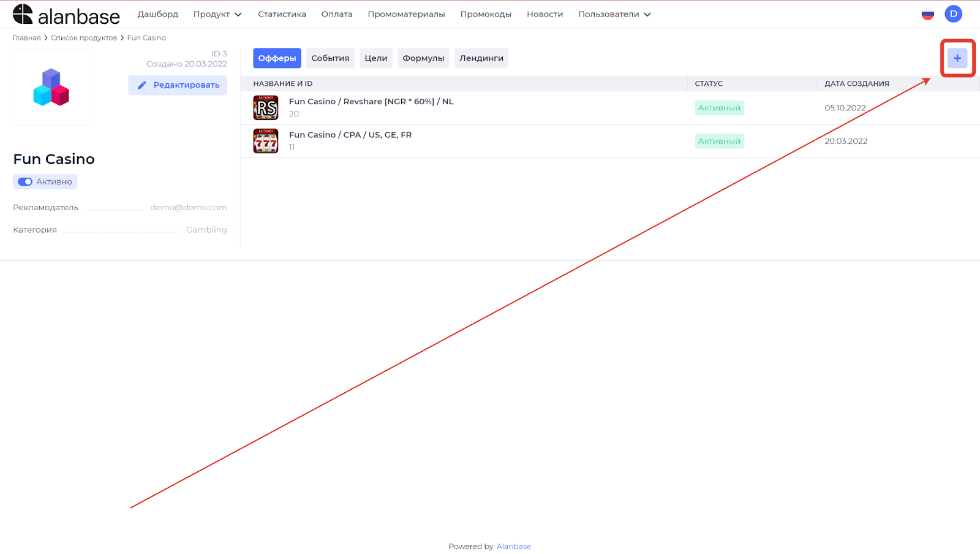Viewport: 980px width, 554px height.
Task: Open the Fun Casino Revshare NL offer
Action: pos(371,102)
